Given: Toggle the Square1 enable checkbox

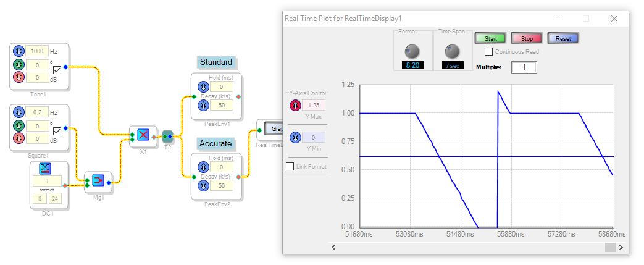Looking at the screenshot, I should pos(57,132).
